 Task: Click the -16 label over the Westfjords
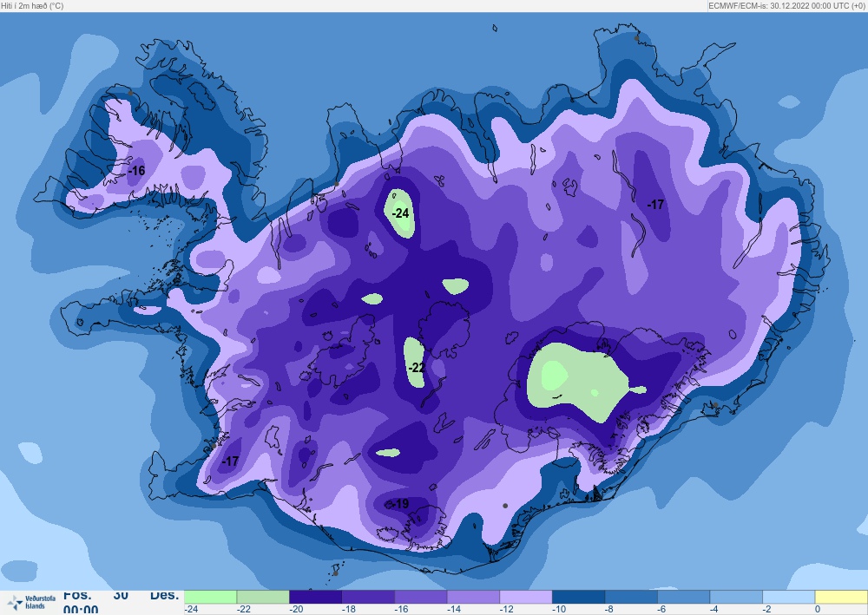tap(136, 170)
